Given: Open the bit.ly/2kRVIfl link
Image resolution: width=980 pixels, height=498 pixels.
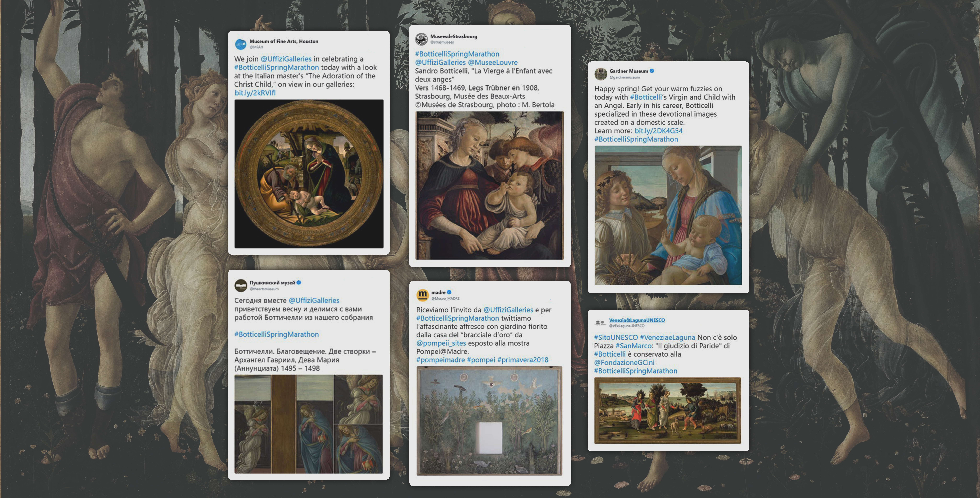Looking at the screenshot, I should tap(255, 93).
